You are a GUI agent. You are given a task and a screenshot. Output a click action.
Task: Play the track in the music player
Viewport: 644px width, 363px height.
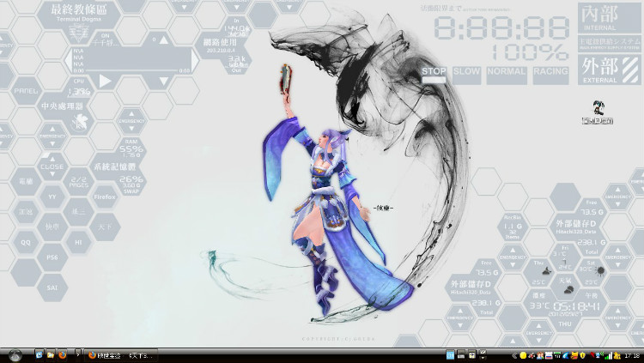click(105, 82)
